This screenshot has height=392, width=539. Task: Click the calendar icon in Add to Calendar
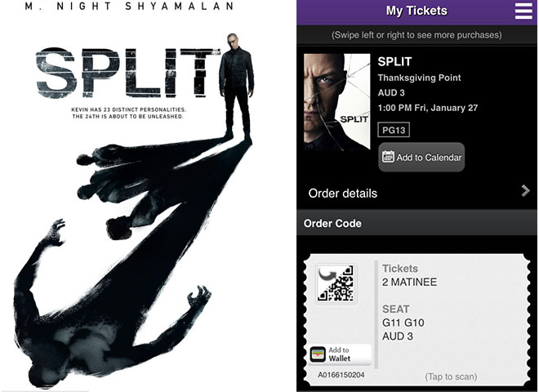(388, 157)
